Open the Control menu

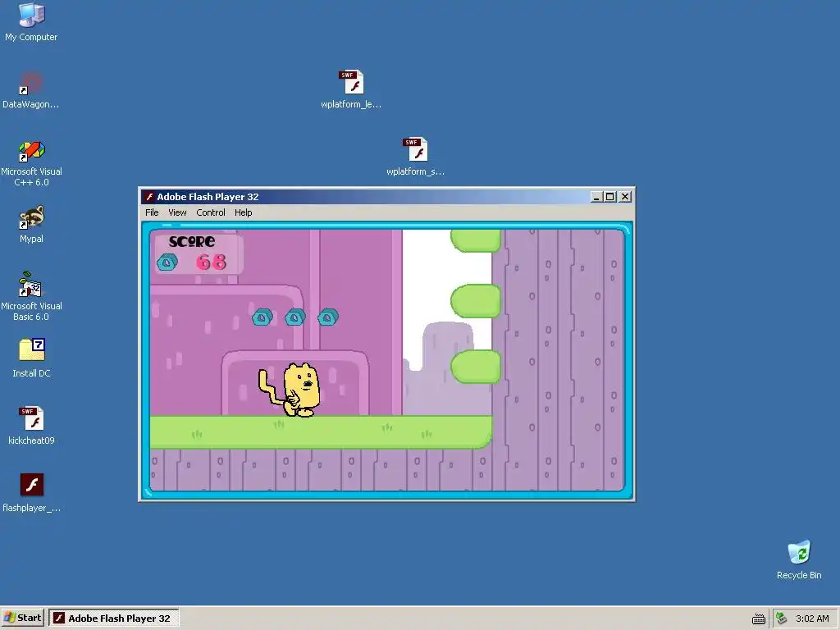211,212
